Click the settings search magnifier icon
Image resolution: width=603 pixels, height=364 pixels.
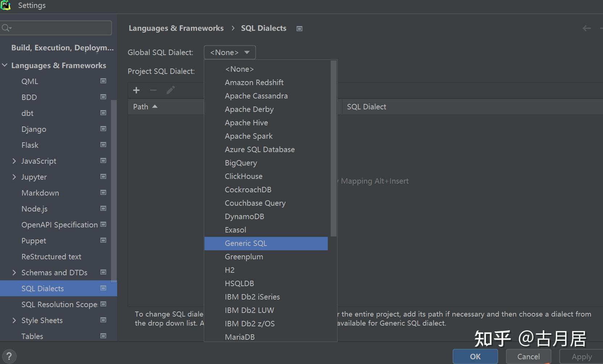tap(6, 28)
